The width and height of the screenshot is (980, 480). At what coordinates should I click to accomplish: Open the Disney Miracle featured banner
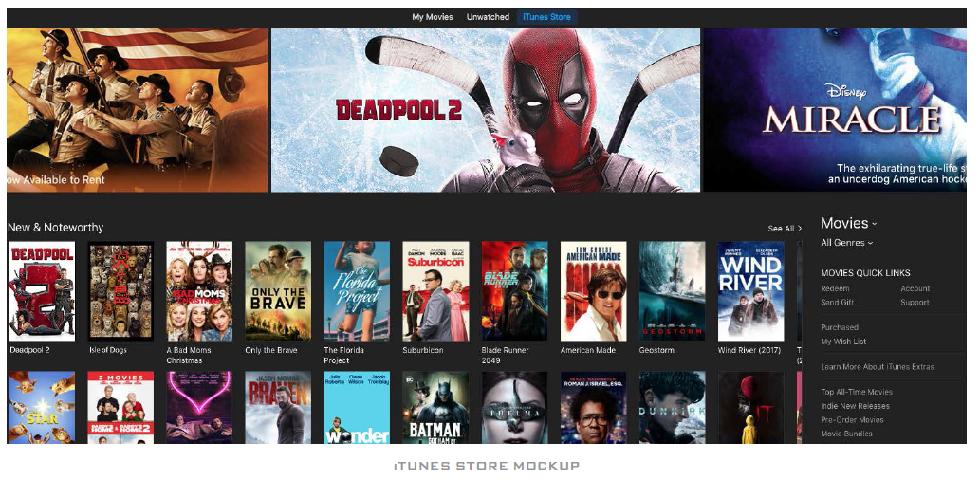(x=835, y=110)
